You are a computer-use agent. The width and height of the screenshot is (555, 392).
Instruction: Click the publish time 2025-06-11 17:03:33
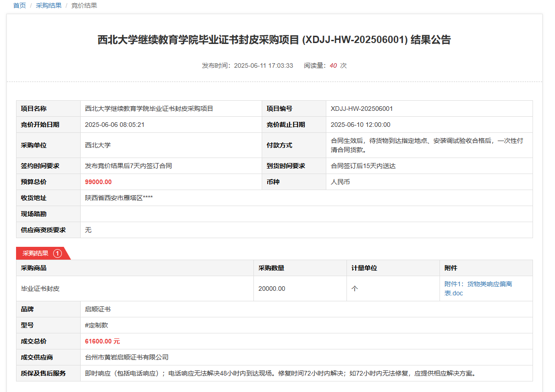(x=263, y=65)
